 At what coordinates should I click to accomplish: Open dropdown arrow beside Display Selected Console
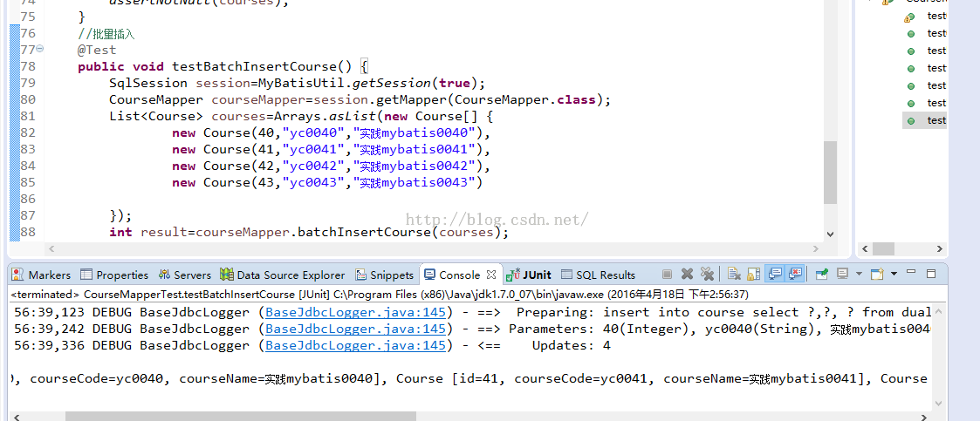pyautogui.click(x=859, y=274)
